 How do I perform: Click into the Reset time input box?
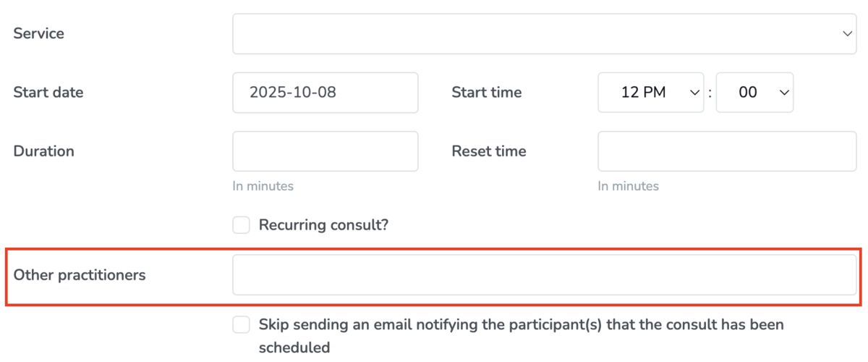click(726, 151)
